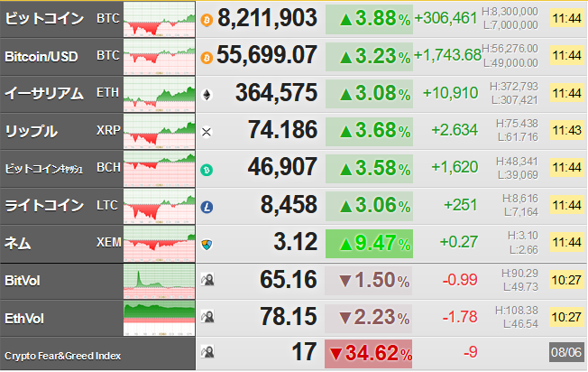Click the 11:43 timestamp in XRP row
Viewport: 588px width, 372px height.
[567, 130]
